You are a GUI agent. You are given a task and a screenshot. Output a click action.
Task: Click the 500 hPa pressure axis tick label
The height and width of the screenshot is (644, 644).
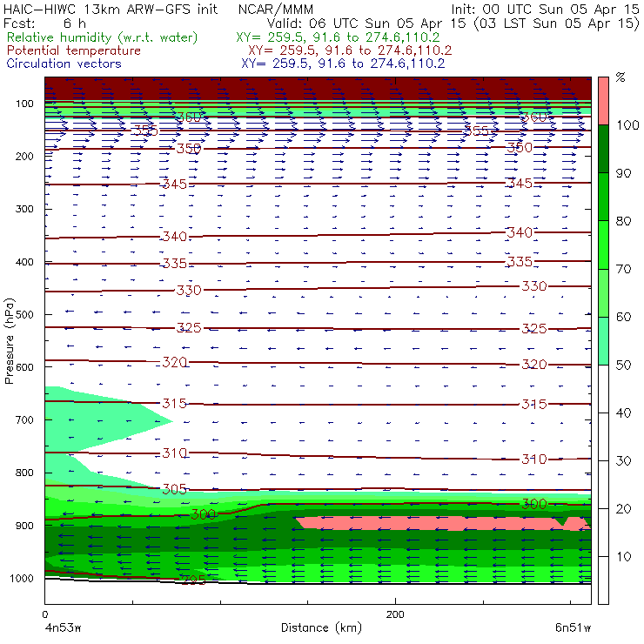click(24, 314)
